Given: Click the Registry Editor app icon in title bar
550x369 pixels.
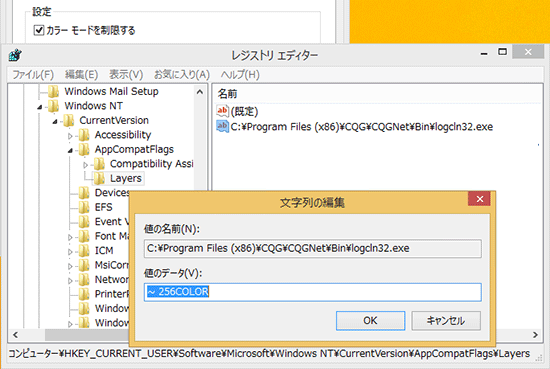Looking at the screenshot, I should [x=15, y=55].
